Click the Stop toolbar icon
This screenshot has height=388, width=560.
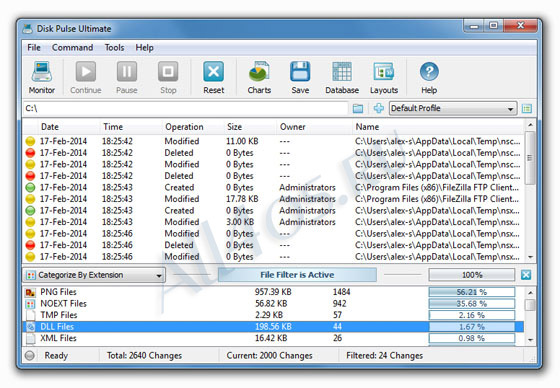click(x=168, y=72)
